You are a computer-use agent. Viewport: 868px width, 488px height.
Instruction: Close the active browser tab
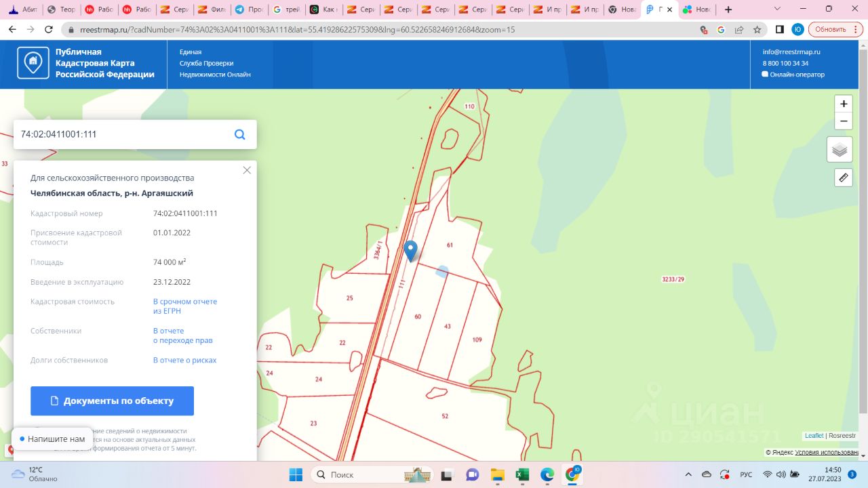(669, 9)
